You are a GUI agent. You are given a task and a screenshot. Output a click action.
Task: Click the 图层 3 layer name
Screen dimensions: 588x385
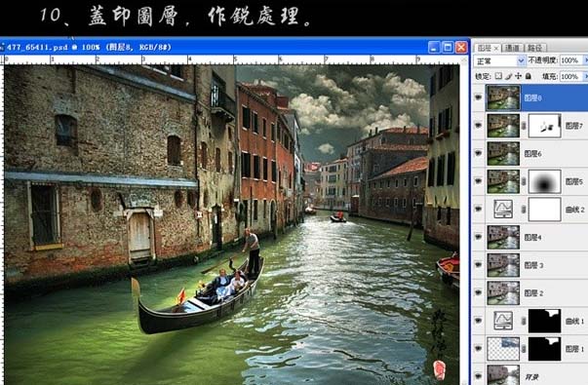[534, 265]
